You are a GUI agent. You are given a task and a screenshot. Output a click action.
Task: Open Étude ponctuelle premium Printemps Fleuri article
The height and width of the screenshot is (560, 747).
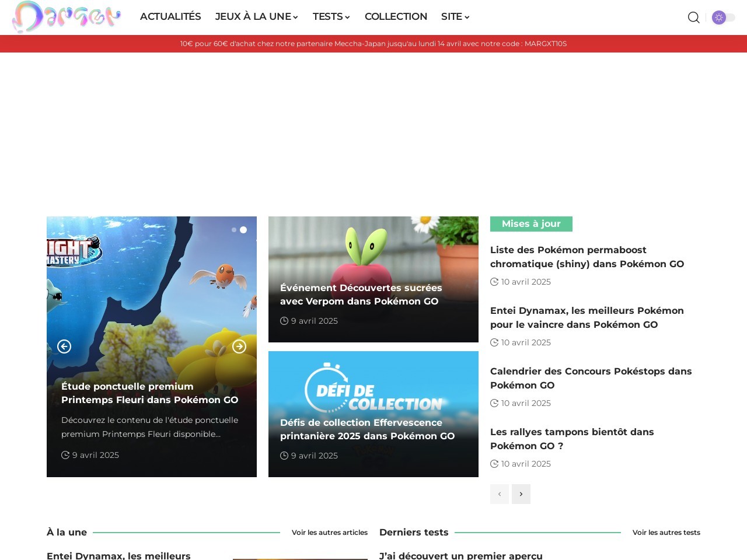tap(149, 393)
